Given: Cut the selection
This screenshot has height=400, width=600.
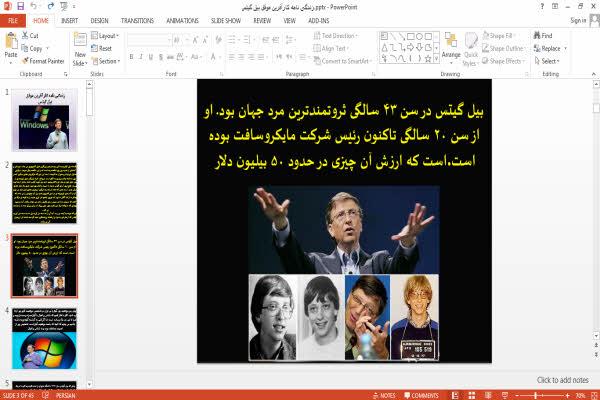Looking at the screenshot, I should click(x=30, y=36).
